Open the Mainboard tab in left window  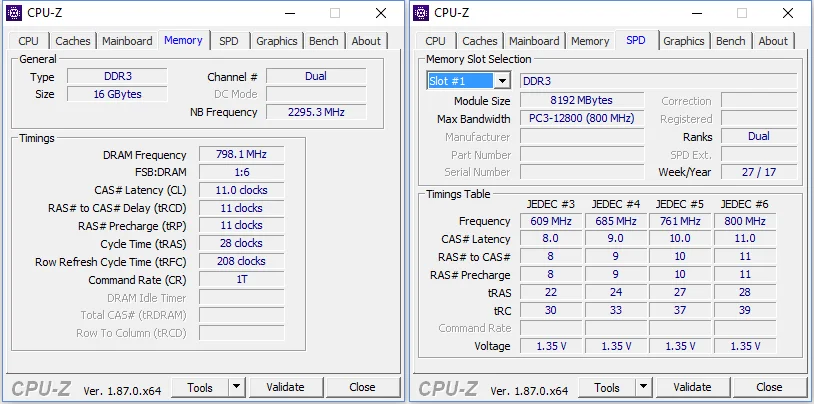(127, 41)
